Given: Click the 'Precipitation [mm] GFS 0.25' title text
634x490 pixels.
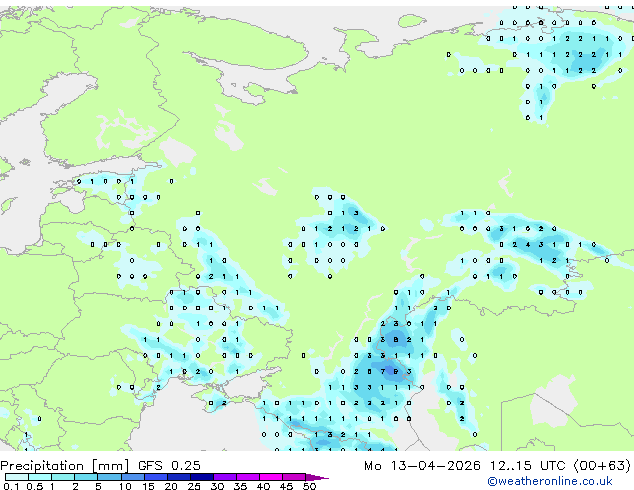Looking at the screenshot, I should click(x=100, y=466).
